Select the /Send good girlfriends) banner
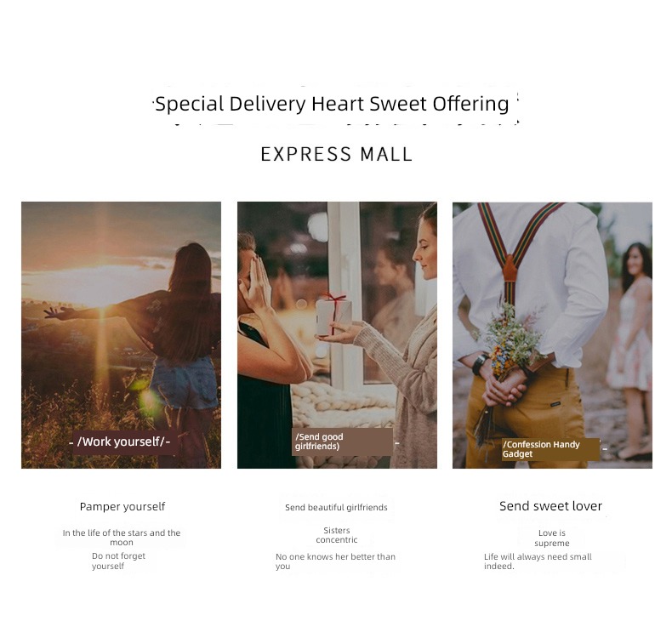 (342, 441)
